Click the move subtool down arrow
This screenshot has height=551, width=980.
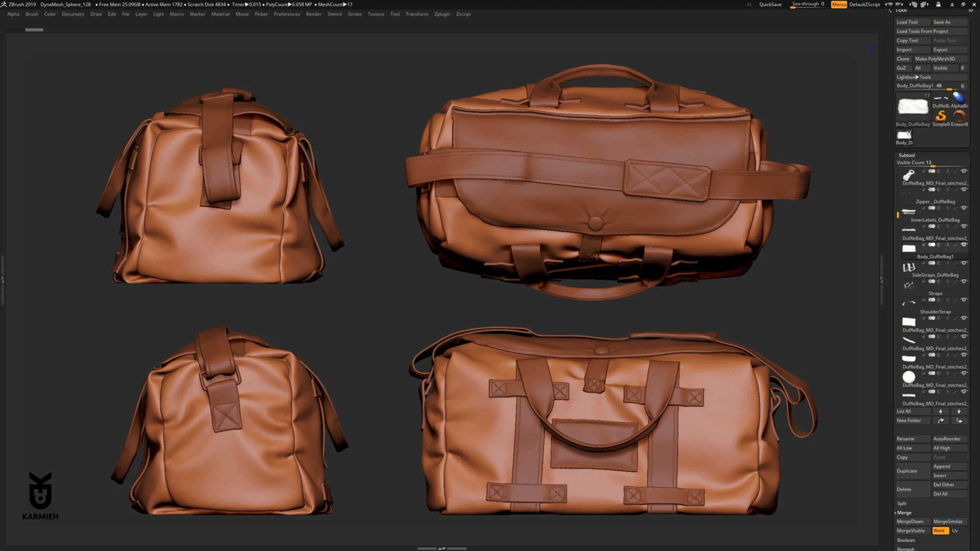point(959,411)
